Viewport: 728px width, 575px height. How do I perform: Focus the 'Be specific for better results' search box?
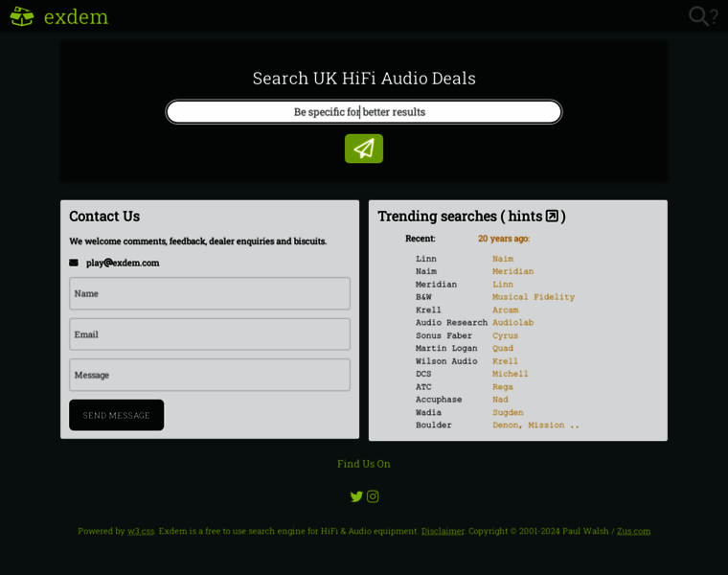click(x=364, y=112)
